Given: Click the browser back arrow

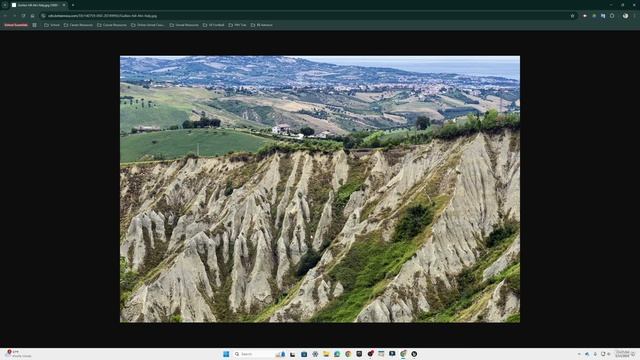Looking at the screenshot, I should click(x=5, y=16).
